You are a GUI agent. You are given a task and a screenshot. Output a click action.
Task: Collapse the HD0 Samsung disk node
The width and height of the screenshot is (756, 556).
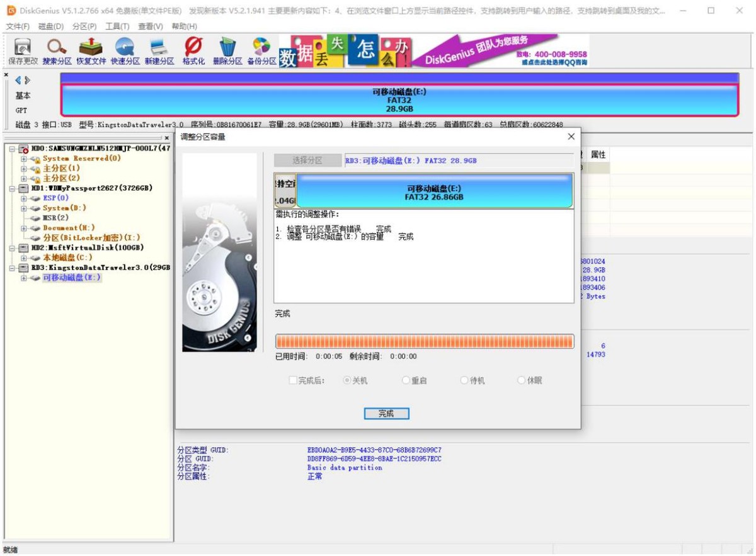13,149
